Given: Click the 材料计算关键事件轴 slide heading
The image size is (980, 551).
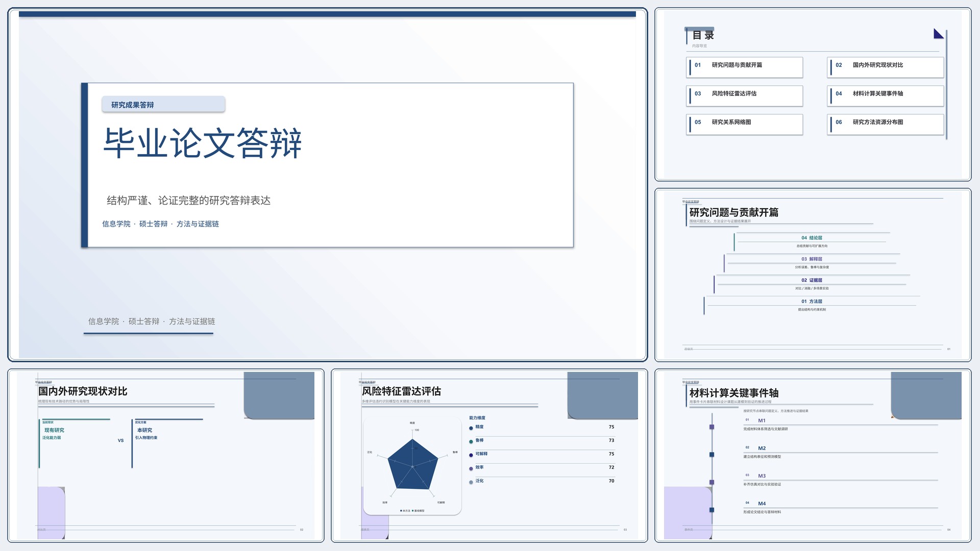Looking at the screenshot, I should 734,393.
